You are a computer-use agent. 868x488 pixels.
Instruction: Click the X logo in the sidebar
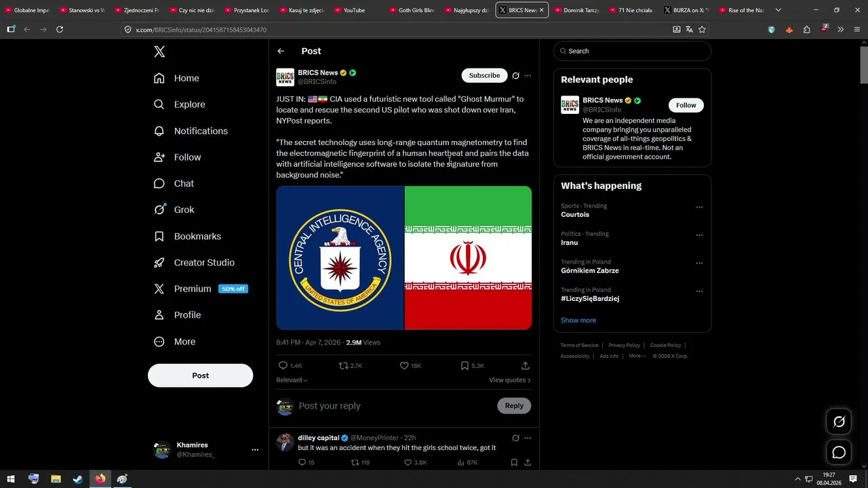click(159, 52)
